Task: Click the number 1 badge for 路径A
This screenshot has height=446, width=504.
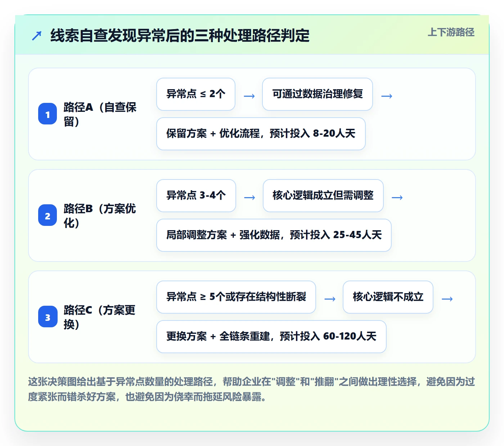Action: click(x=48, y=114)
